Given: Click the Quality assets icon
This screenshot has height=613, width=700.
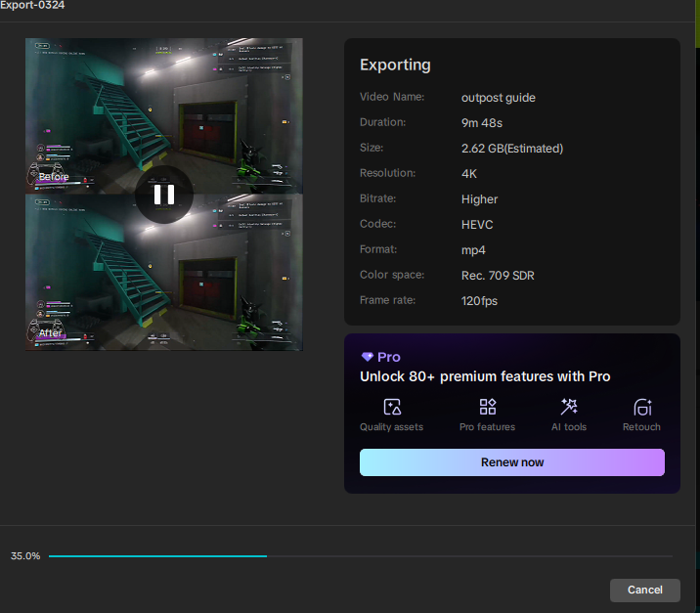Looking at the screenshot, I should 391,408.
